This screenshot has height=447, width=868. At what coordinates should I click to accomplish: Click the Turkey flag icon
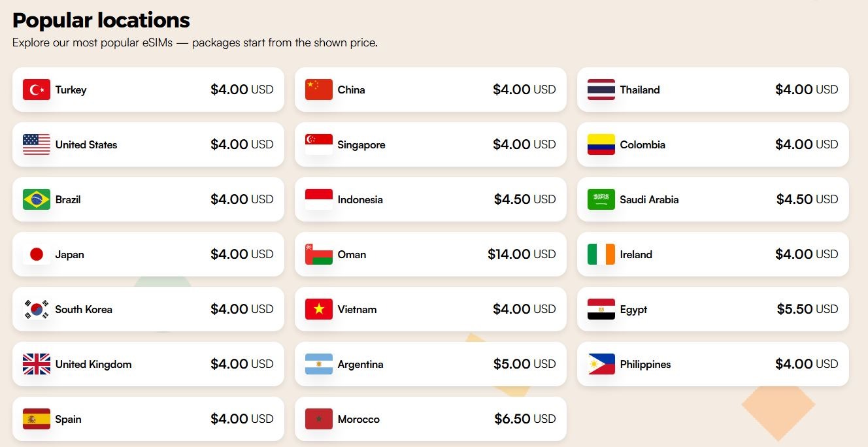coord(37,90)
